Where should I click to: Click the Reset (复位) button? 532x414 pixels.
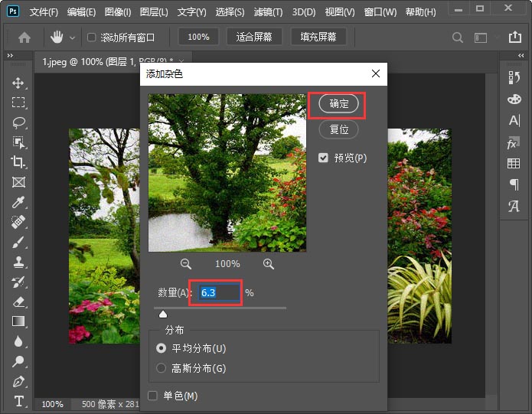click(x=338, y=129)
